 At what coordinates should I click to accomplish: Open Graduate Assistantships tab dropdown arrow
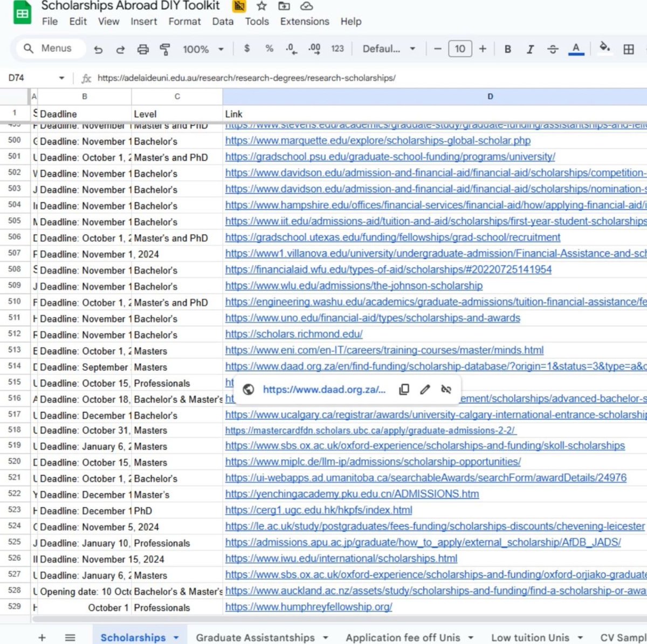point(325,638)
